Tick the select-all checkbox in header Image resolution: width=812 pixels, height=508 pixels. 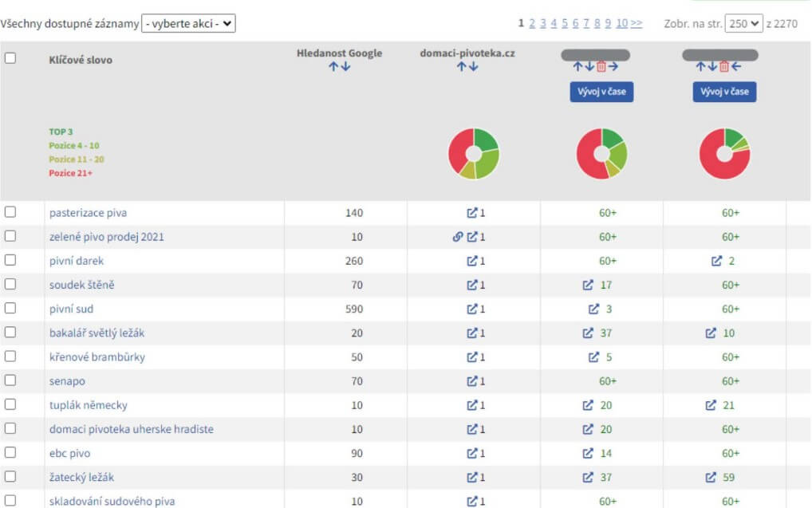pos(10,58)
